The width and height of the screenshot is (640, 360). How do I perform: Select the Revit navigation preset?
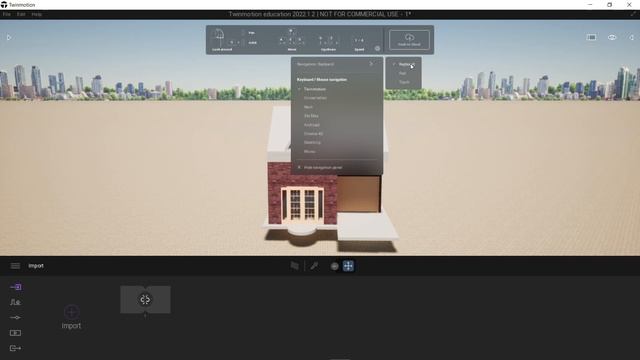(x=308, y=107)
